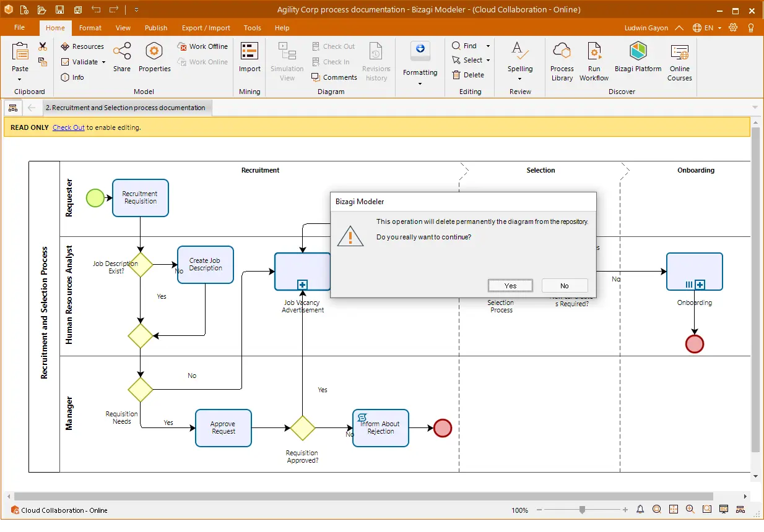764x532 pixels.
Task: Open Online Courses
Action: [x=680, y=61]
